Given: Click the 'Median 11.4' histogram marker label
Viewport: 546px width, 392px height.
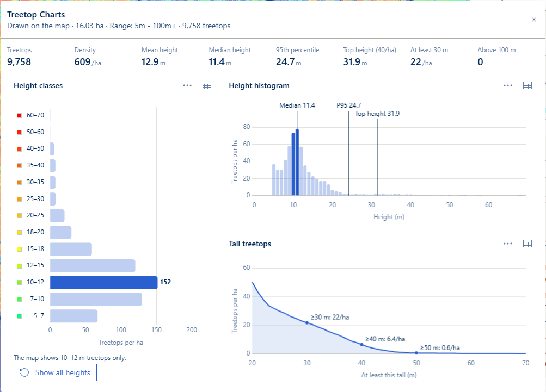Looking at the screenshot, I should click(297, 105).
